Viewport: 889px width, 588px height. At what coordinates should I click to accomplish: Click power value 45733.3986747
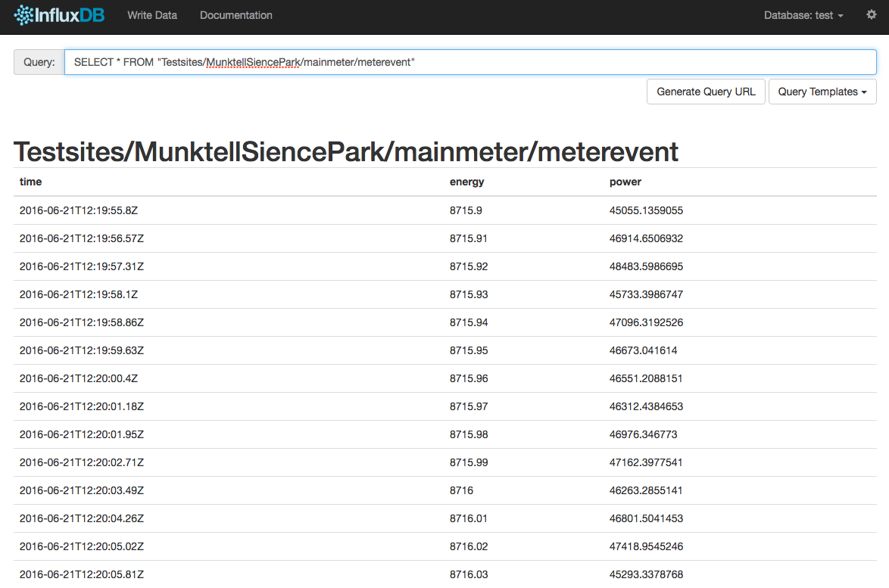point(647,294)
